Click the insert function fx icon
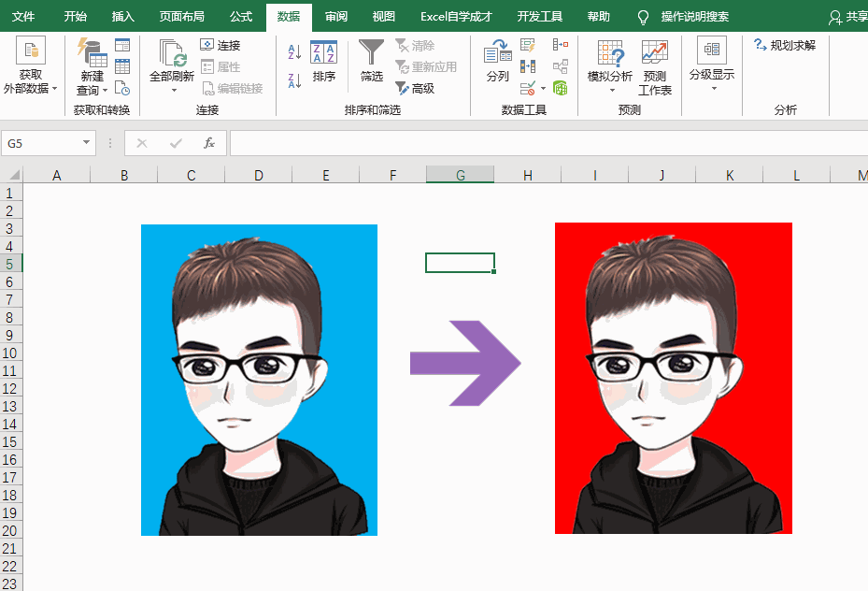The height and width of the screenshot is (591, 868). [x=209, y=143]
